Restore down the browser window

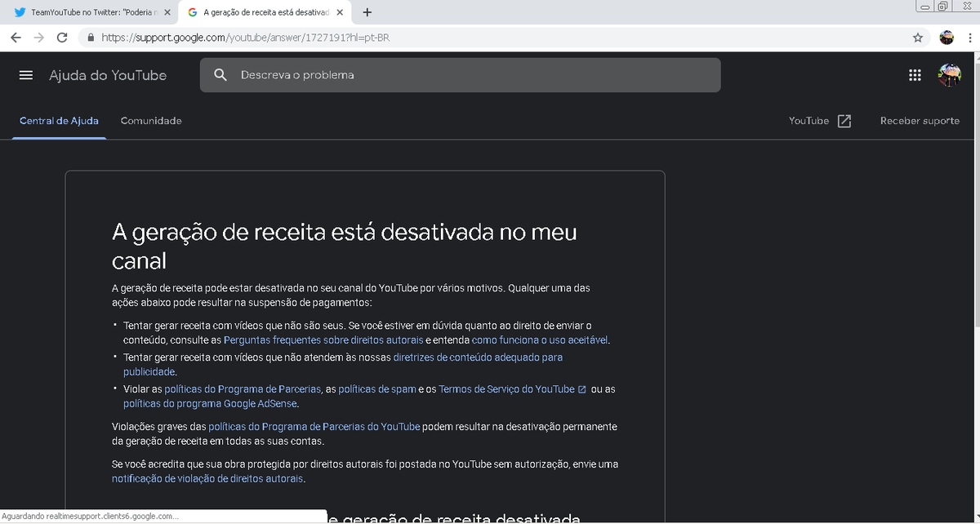click(x=942, y=6)
